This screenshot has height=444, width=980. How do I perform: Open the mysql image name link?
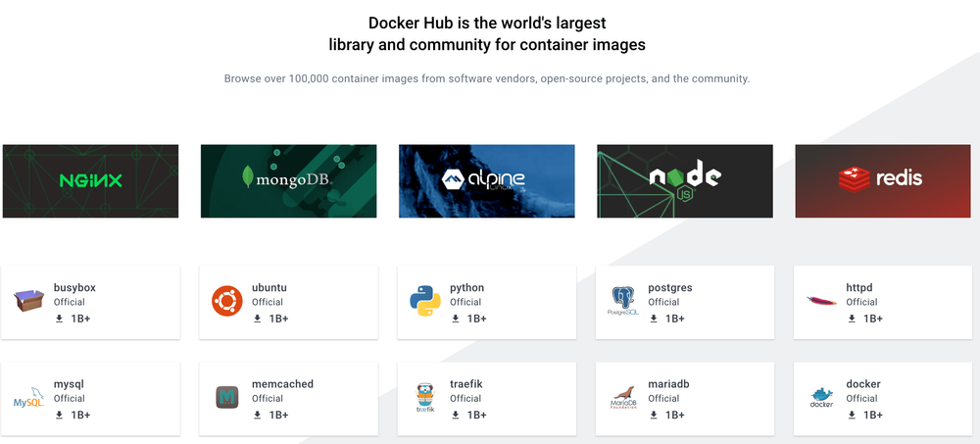[x=69, y=384]
